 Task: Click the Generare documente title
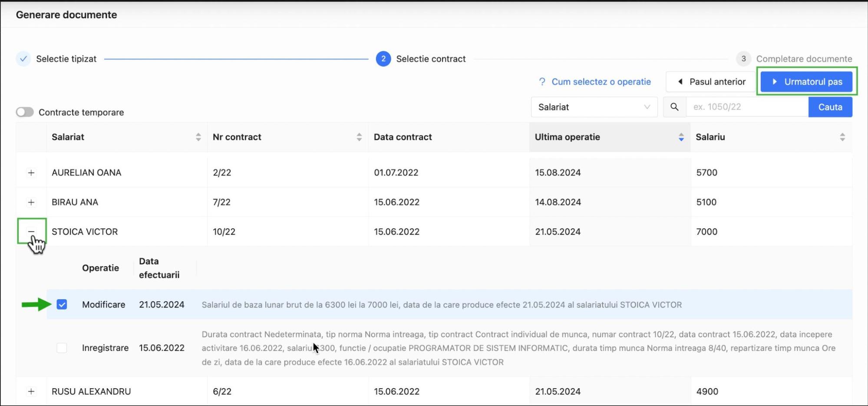[66, 15]
